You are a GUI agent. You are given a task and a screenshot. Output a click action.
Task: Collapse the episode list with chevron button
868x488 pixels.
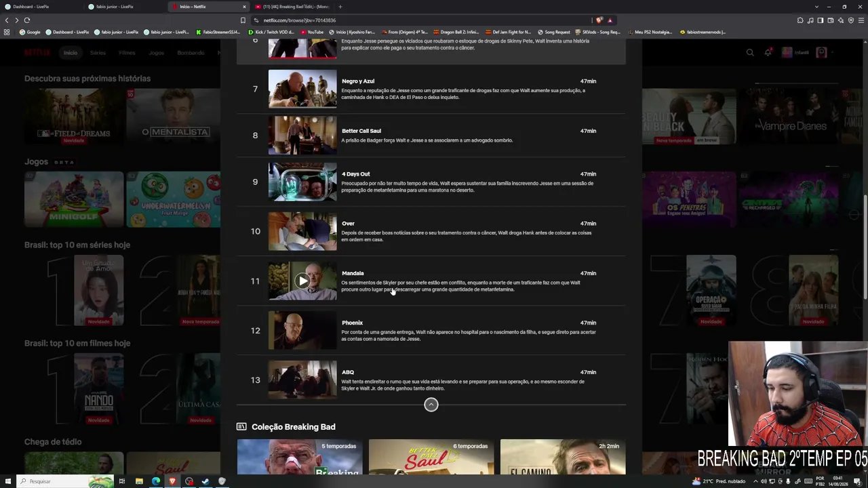[431, 405]
